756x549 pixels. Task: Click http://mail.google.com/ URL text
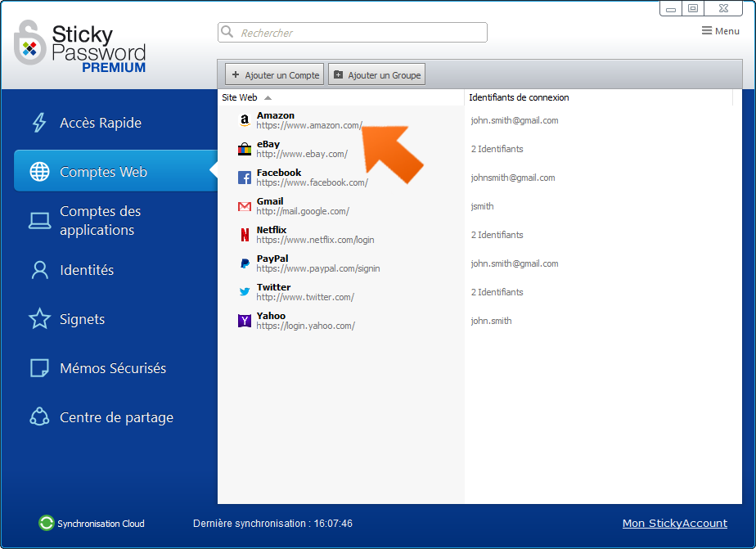pyautogui.click(x=303, y=211)
